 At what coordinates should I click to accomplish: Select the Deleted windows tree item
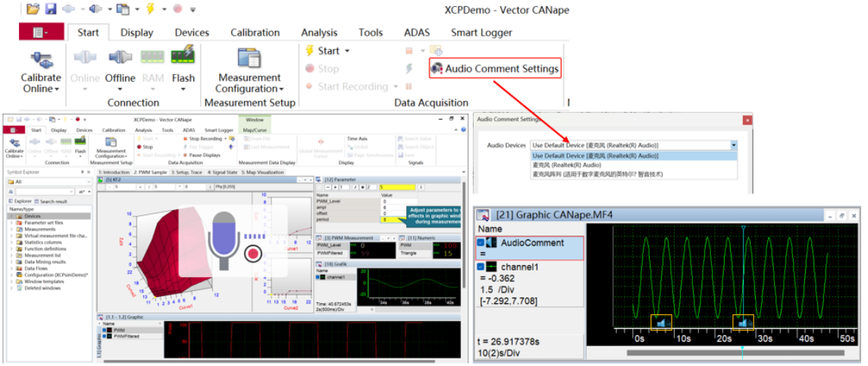click(x=42, y=288)
